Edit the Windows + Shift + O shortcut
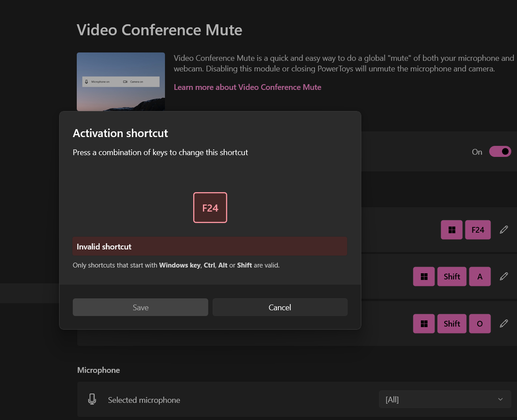 click(x=503, y=323)
